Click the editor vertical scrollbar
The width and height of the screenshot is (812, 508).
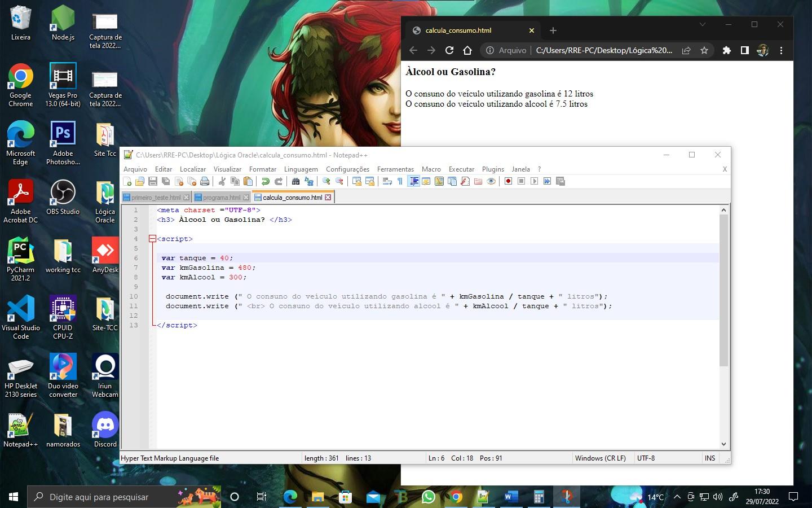click(724, 290)
